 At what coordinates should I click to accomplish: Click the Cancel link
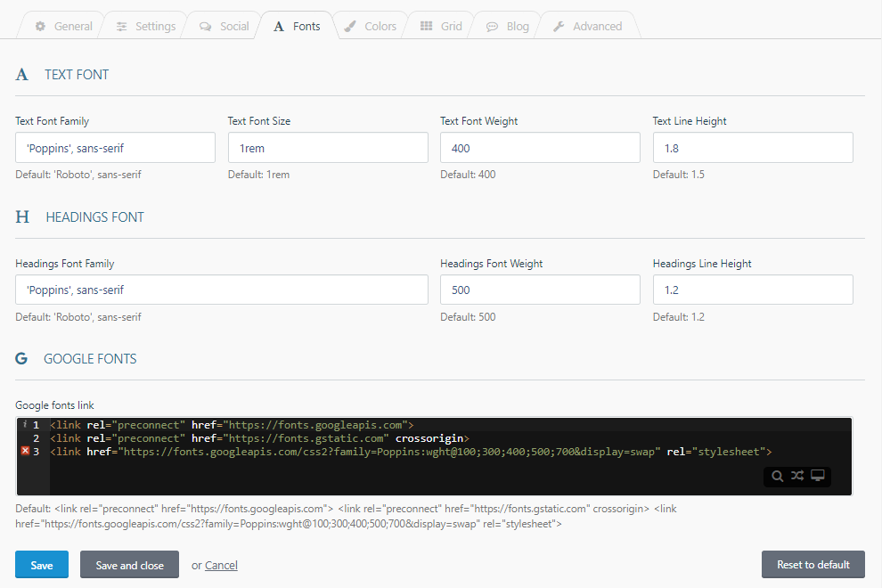(221, 565)
